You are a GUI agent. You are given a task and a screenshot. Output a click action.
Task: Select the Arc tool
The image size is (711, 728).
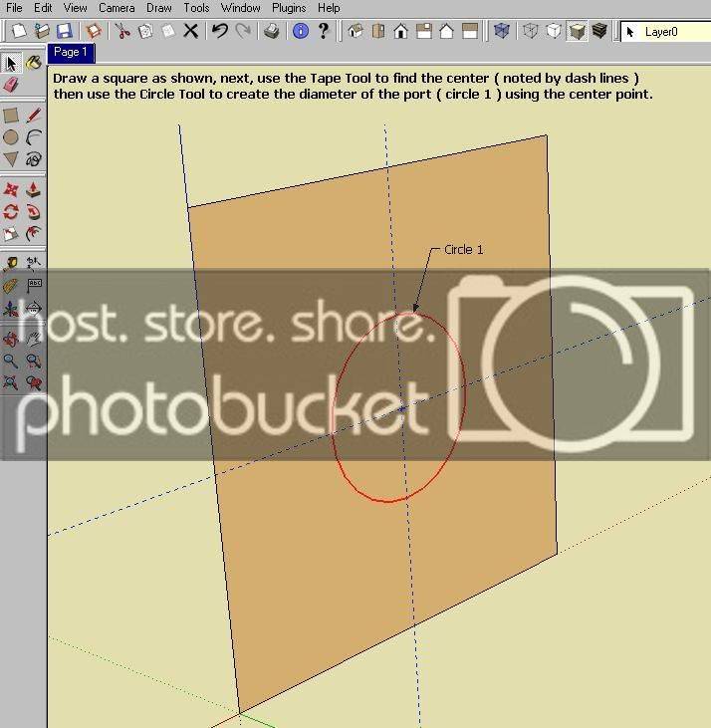[34, 137]
